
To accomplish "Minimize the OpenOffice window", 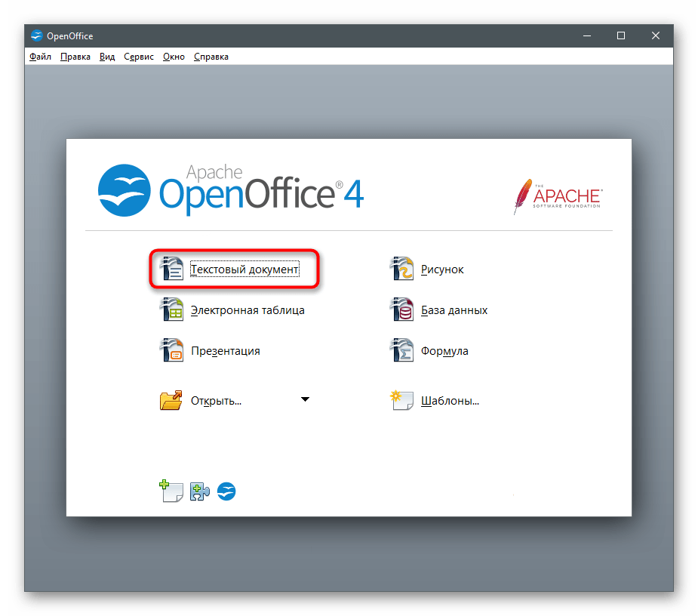I will [x=587, y=35].
